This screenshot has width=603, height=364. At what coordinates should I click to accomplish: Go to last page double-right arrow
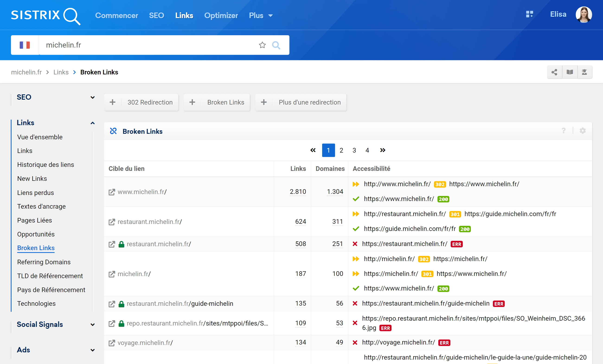[383, 150]
